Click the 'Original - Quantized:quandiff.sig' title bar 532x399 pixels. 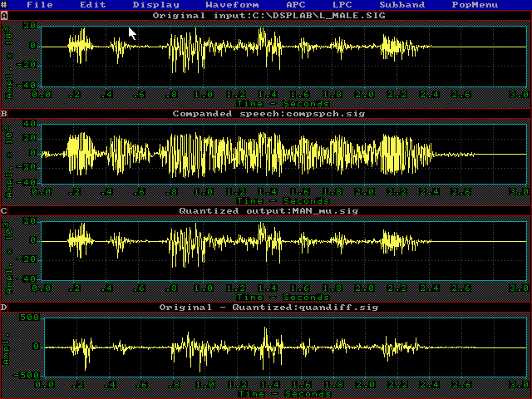[269, 308]
